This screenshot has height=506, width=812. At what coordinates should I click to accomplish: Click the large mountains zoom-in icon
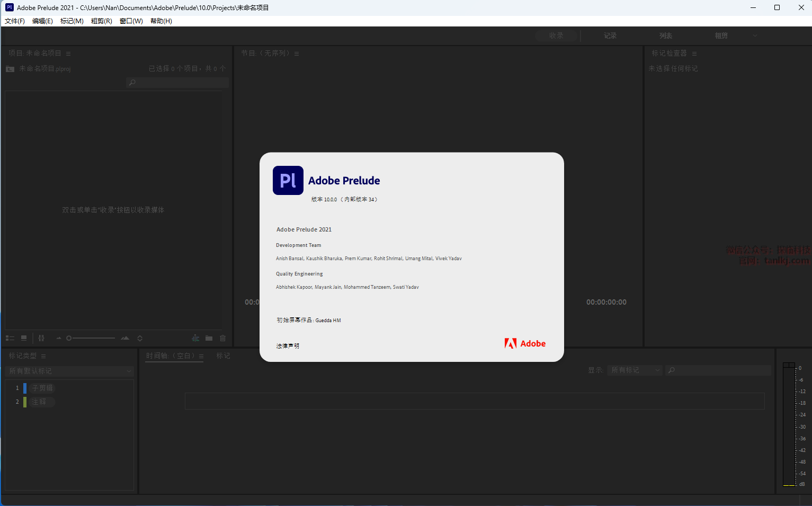click(125, 338)
